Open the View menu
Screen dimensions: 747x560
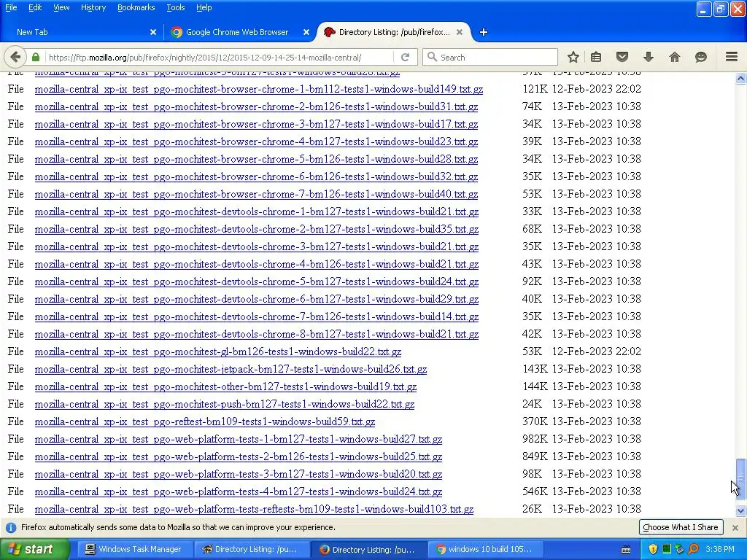(61, 7)
